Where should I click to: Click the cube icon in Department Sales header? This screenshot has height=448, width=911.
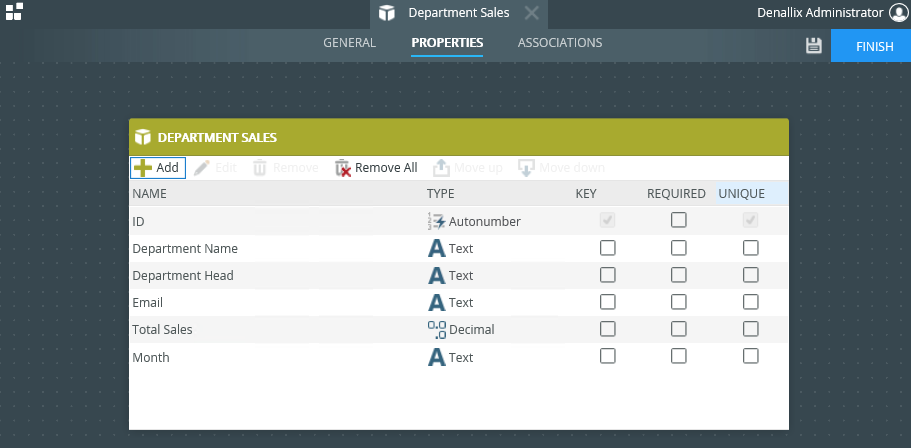click(143, 137)
